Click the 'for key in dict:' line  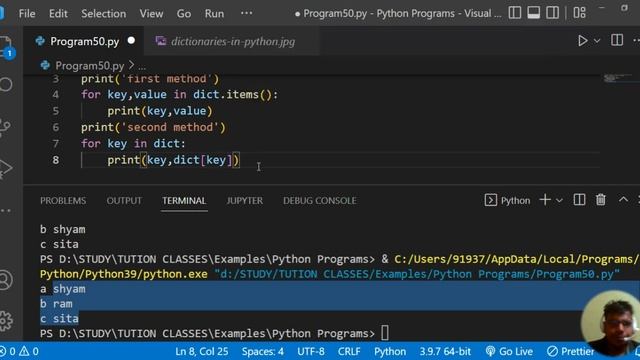(x=133, y=144)
